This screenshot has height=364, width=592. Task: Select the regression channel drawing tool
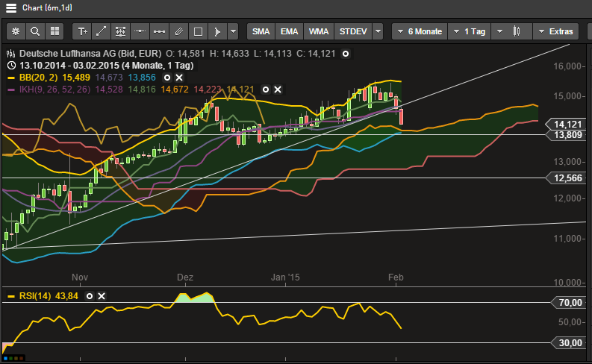point(120,31)
